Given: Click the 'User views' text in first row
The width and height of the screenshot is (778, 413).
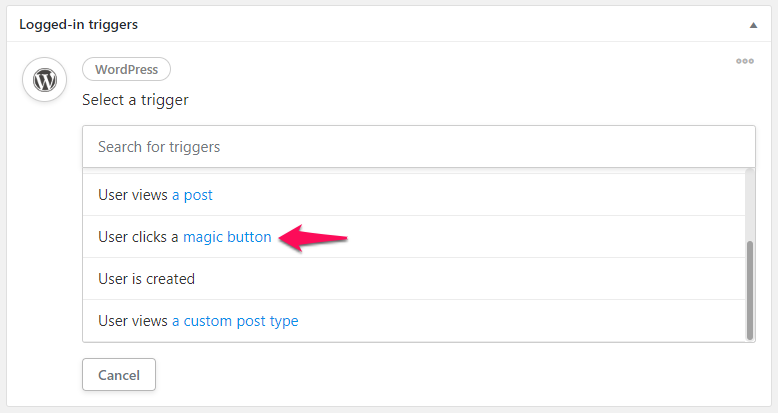Looking at the screenshot, I should (x=132, y=195).
